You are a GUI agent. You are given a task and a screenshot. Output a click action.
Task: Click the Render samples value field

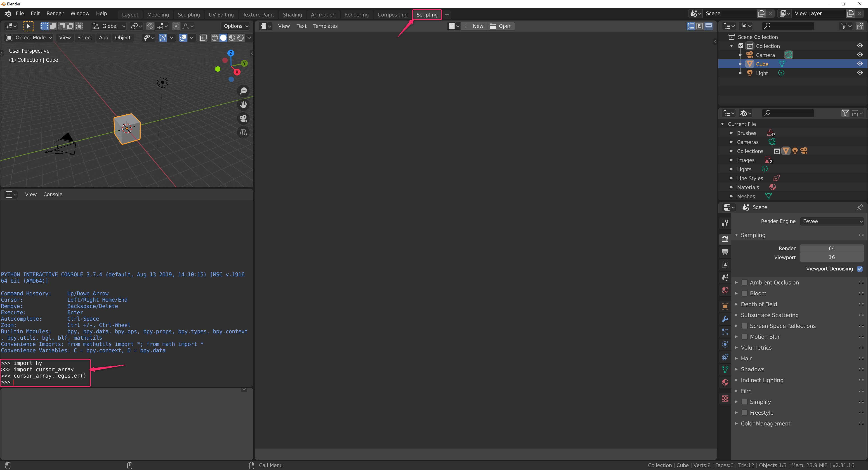coord(831,248)
